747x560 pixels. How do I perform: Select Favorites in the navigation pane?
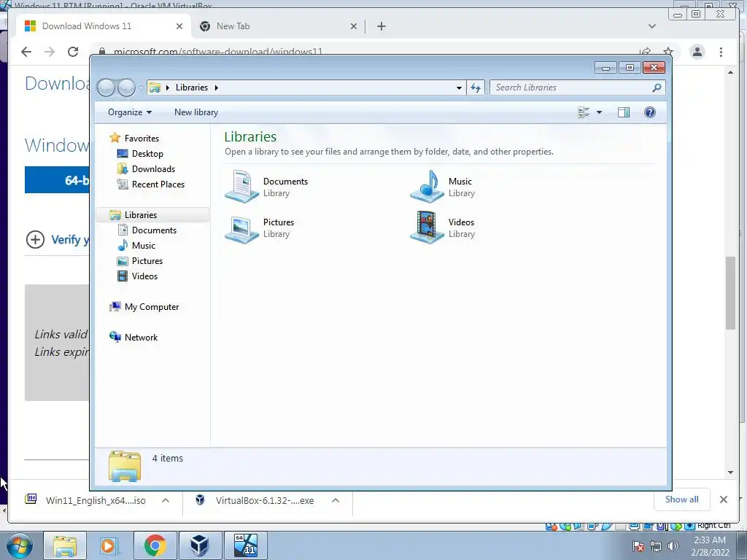[x=142, y=138]
